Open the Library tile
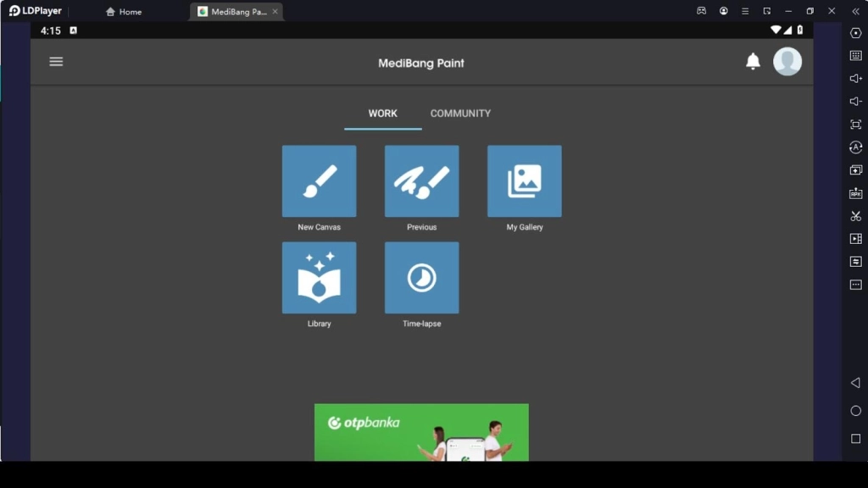Viewport: 868px width, 488px height. click(319, 278)
